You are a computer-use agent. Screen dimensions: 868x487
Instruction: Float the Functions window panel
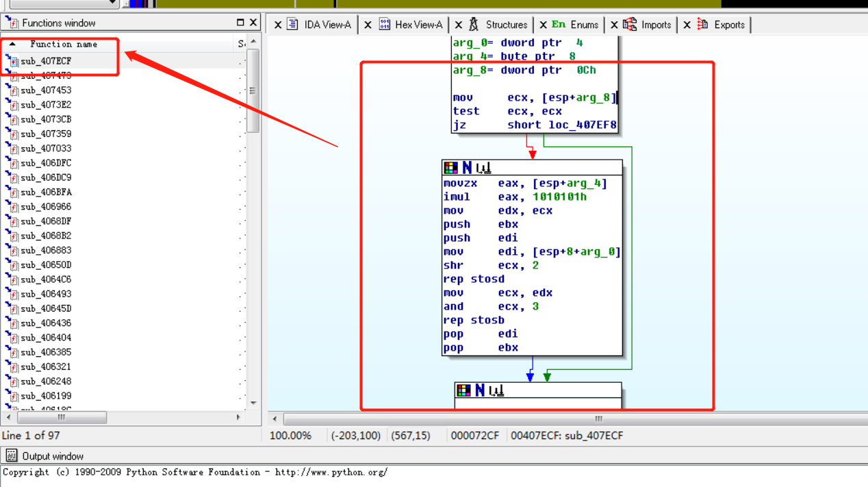tap(240, 23)
